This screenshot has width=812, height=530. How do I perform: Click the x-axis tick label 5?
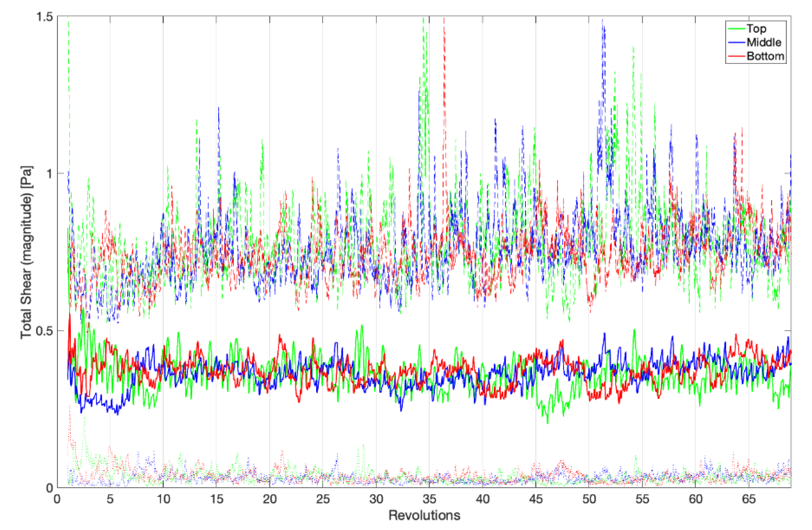(x=110, y=499)
